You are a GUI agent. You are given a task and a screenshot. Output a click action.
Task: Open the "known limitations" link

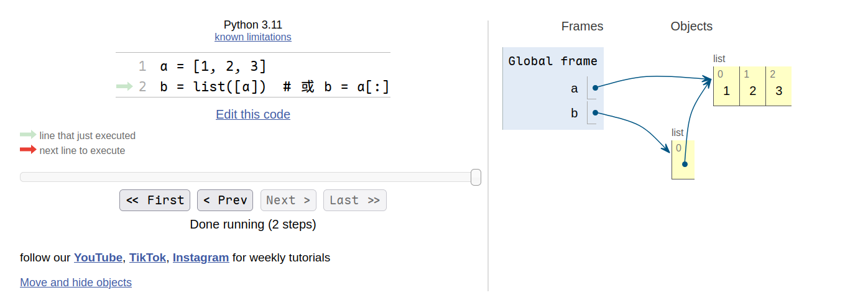252,37
